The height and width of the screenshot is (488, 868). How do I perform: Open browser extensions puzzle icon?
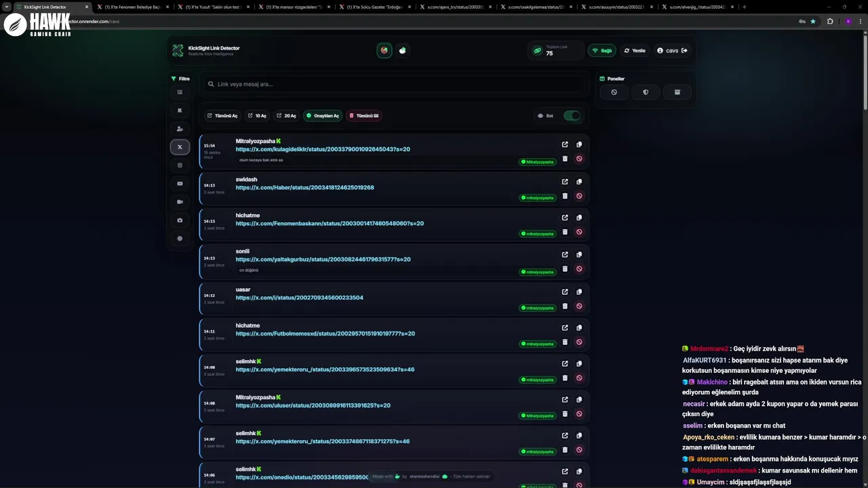coord(830,21)
